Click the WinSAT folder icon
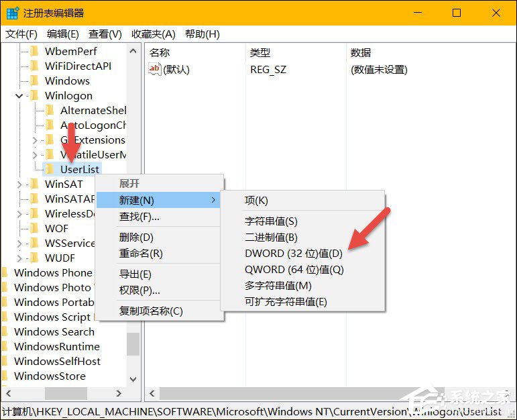The image size is (517, 420). click(x=34, y=185)
